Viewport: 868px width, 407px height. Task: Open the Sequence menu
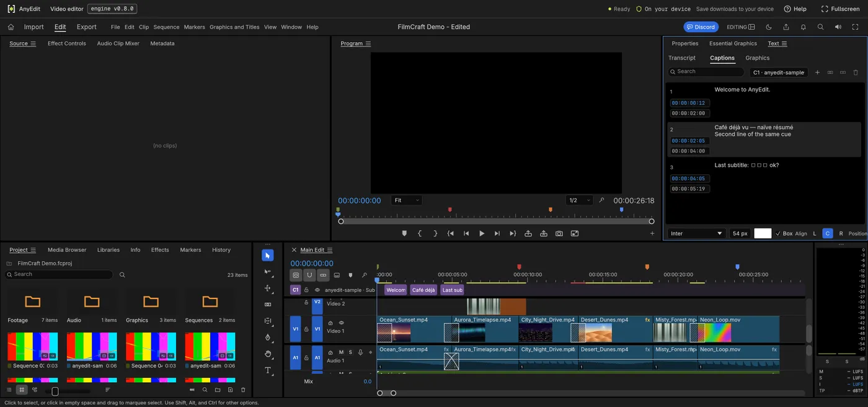[x=166, y=27]
